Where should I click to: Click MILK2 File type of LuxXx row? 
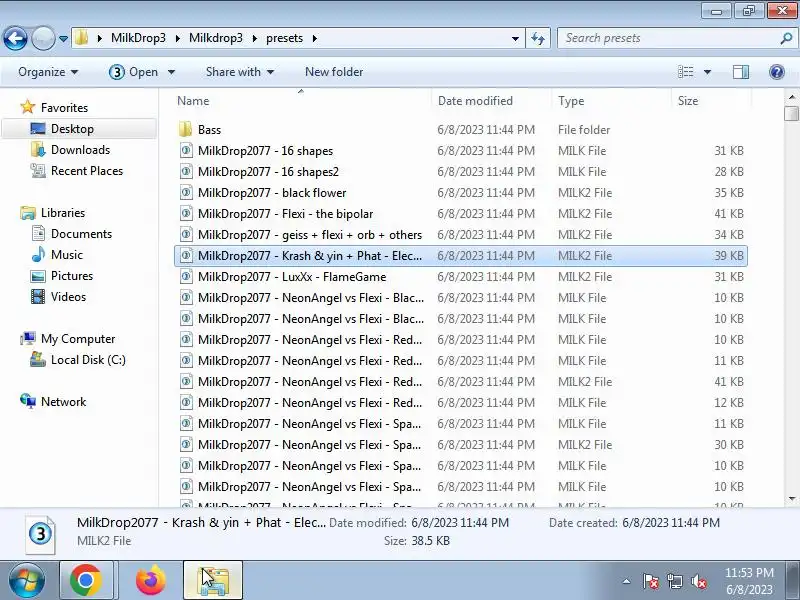(585, 277)
